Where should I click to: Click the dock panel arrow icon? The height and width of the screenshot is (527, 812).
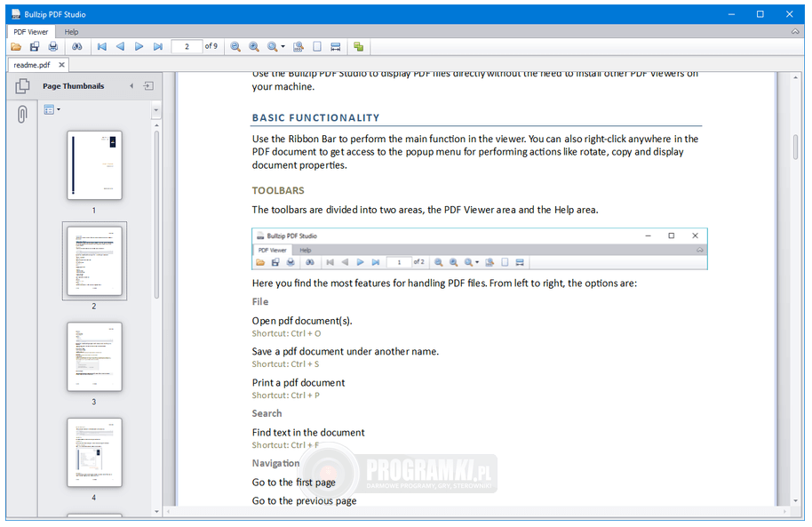(148, 86)
